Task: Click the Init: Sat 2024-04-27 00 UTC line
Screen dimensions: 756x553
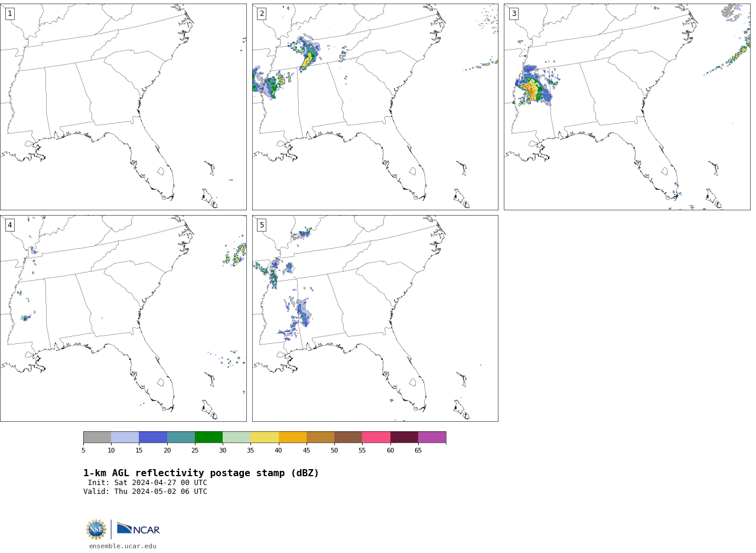Action: coord(148,483)
